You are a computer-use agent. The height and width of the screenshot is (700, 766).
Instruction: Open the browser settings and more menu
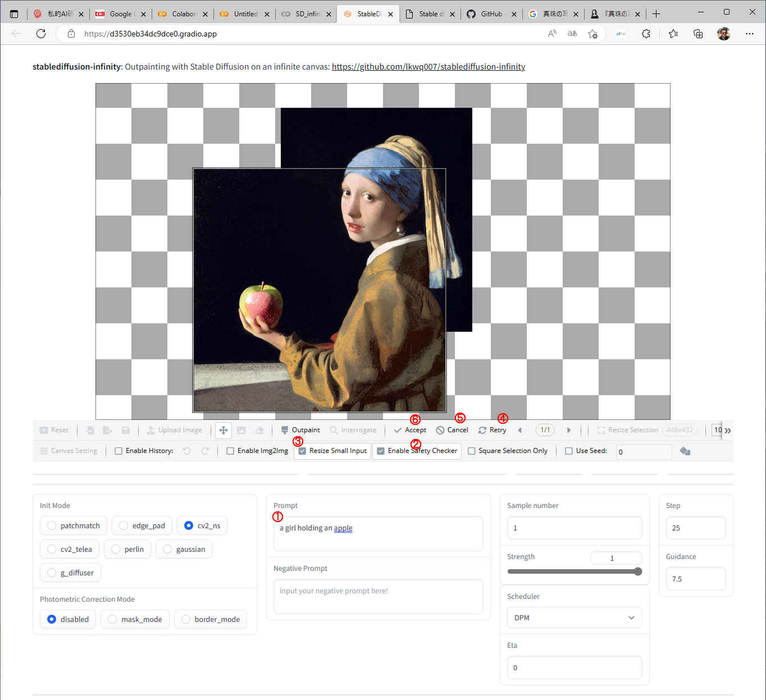point(749,34)
